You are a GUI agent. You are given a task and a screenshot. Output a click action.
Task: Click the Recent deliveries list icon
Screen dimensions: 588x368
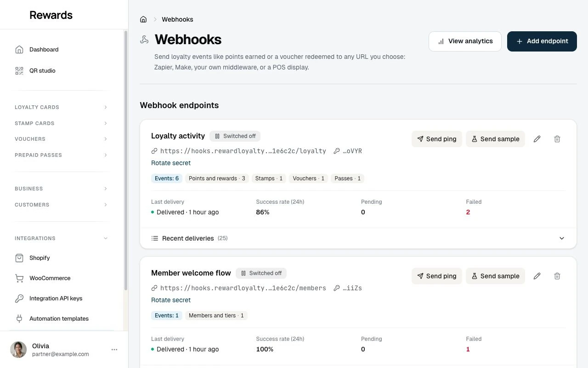click(x=155, y=238)
